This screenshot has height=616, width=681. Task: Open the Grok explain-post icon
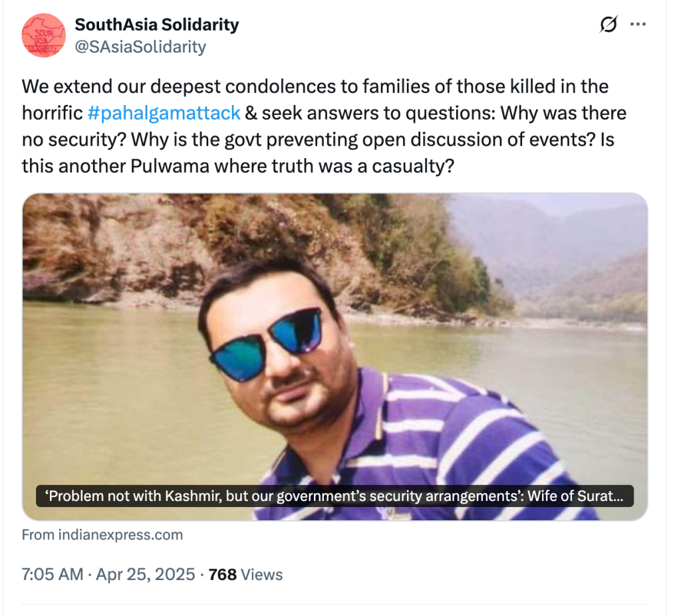click(x=608, y=25)
